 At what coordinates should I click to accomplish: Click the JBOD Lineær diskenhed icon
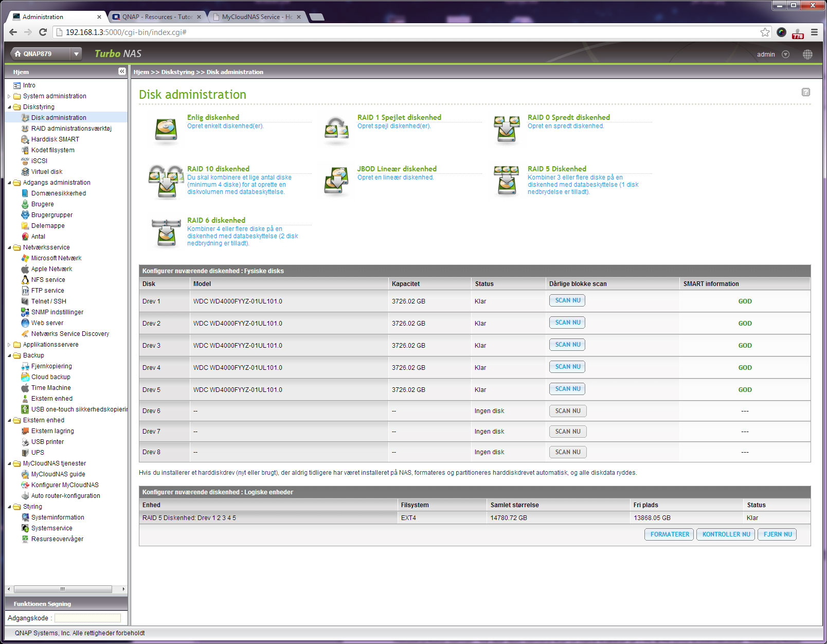(x=336, y=181)
